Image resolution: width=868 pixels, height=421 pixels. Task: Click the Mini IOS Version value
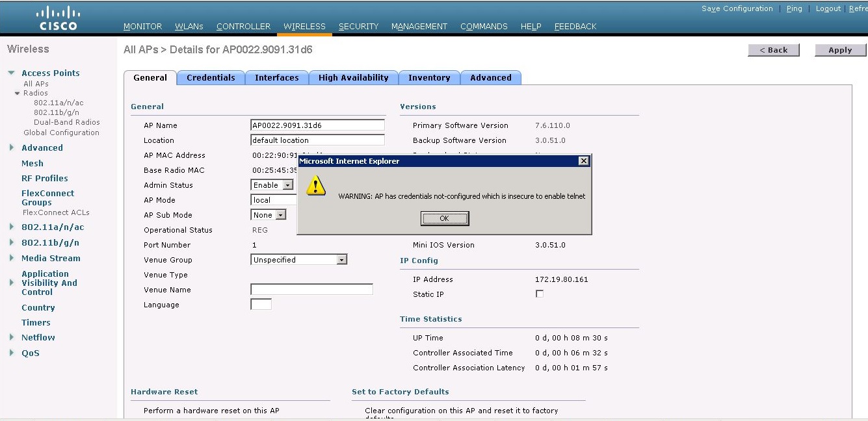[x=550, y=245]
